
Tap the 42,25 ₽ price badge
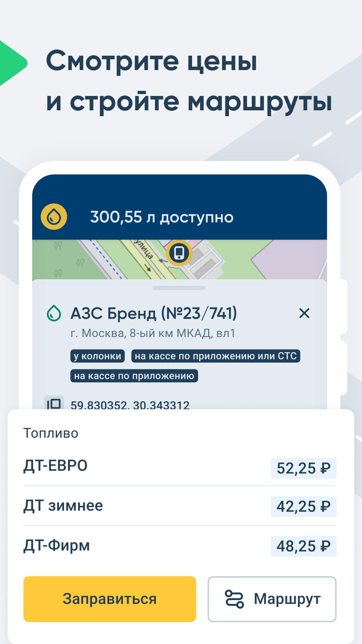(x=303, y=506)
